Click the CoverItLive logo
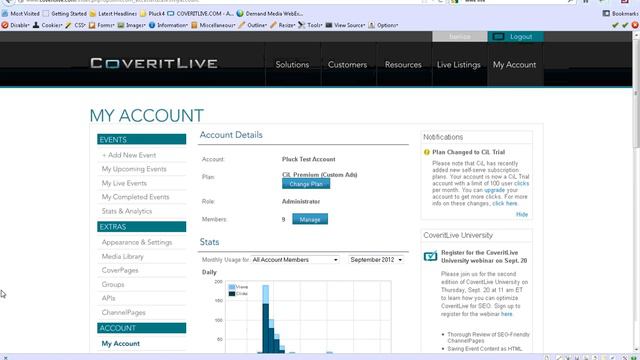640x360 pixels. 154,63
